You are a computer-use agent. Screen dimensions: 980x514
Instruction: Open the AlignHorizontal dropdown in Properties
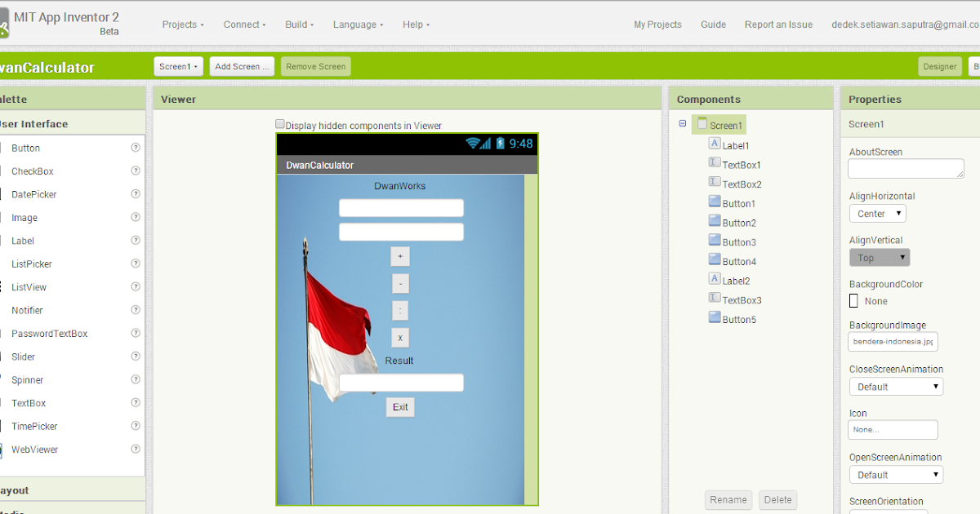pos(877,213)
